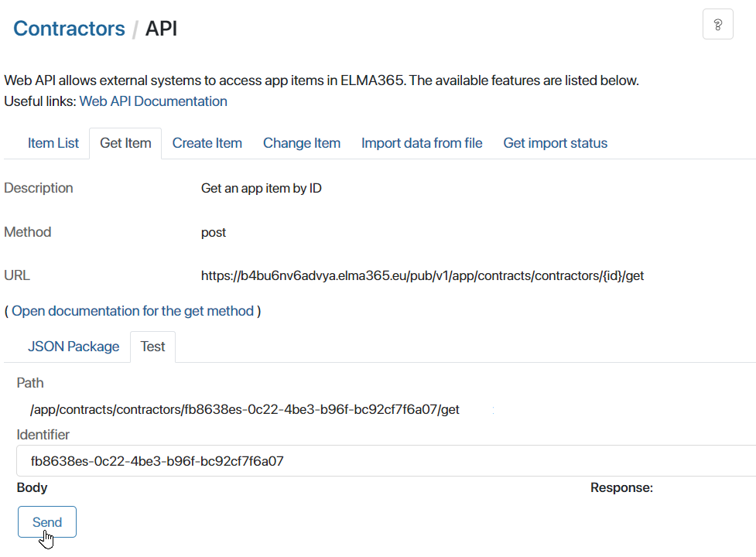Click the 'URL' field label
756x557 pixels.
(17, 275)
